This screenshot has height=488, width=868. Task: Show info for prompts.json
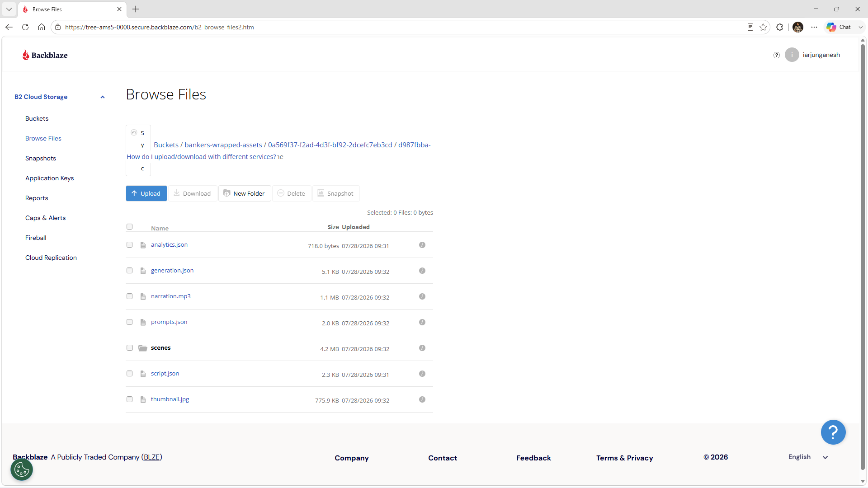click(422, 322)
